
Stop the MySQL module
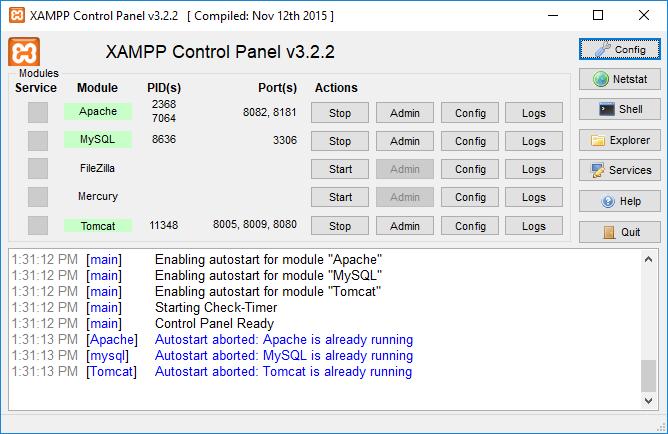(x=340, y=141)
